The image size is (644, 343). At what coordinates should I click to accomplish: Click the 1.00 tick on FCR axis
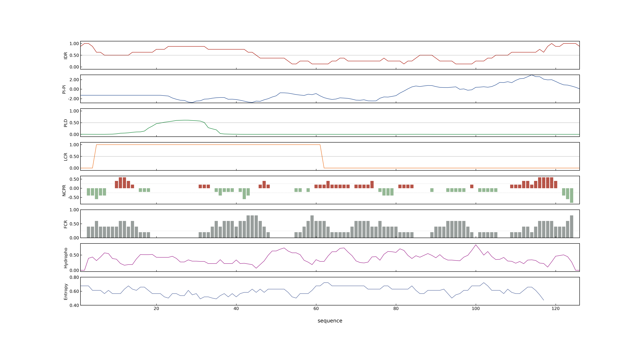(74, 210)
